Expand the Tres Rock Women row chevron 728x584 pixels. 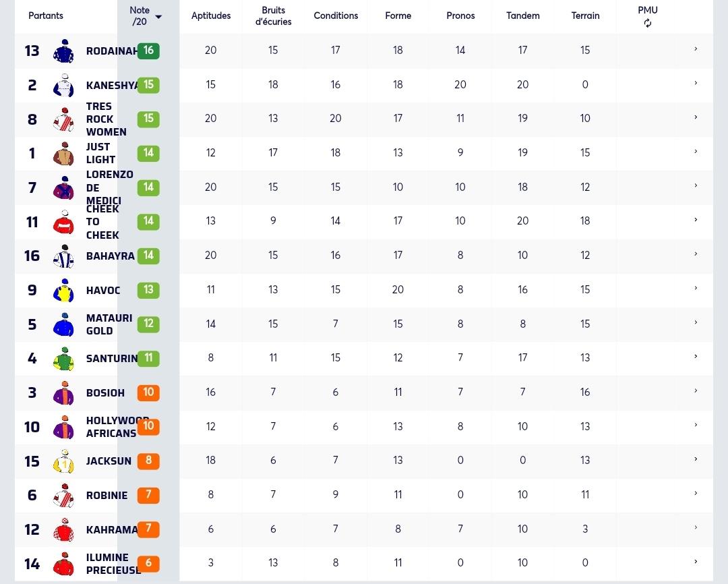(696, 117)
